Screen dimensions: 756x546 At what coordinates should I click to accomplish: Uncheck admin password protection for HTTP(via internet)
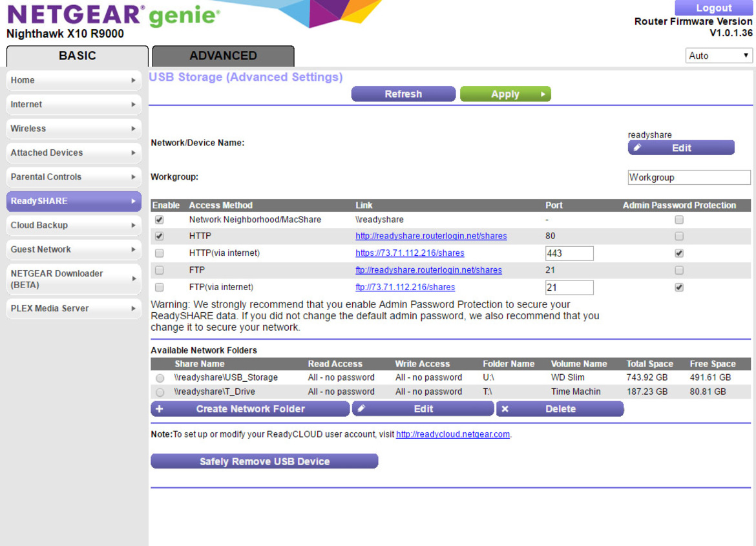pyautogui.click(x=679, y=253)
